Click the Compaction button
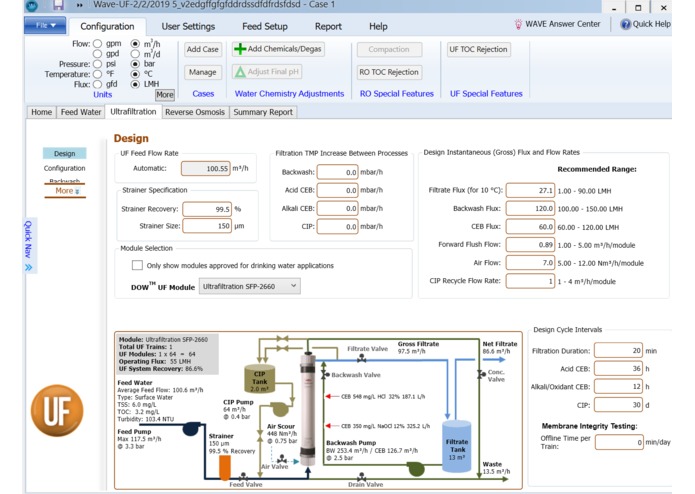 tap(389, 49)
